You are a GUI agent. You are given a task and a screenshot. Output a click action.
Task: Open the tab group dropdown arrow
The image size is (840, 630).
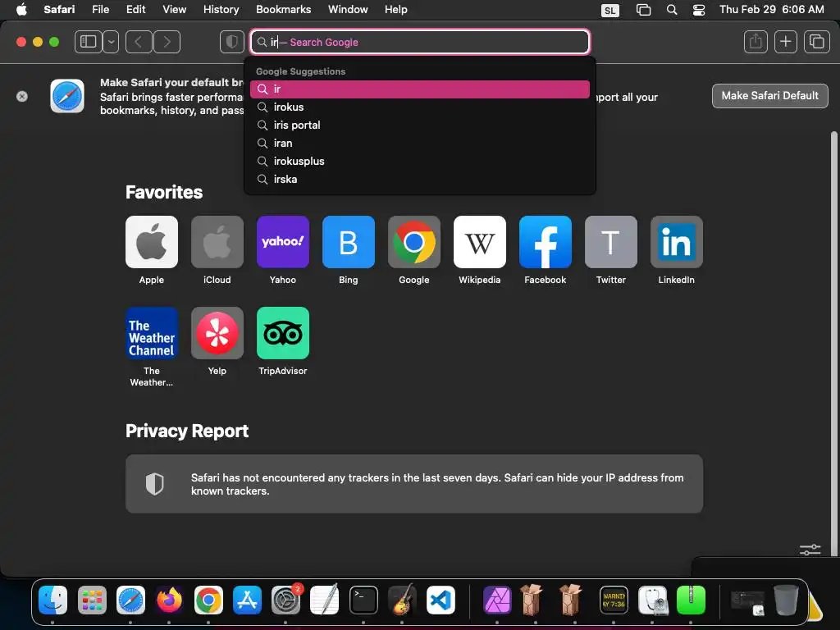pyautogui.click(x=111, y=42)
